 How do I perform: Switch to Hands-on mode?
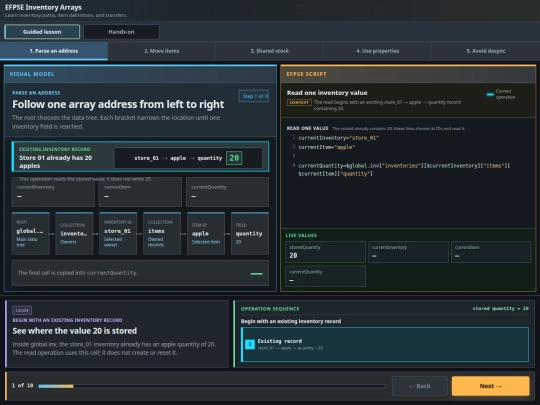pyautogui.click(x=121, y=32)
